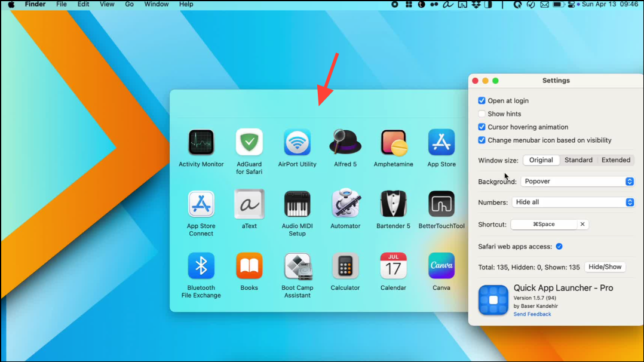Screen dimensions: 644x362
Task: Launch Audio MIDI Setup
Action: tap(297, 204)
